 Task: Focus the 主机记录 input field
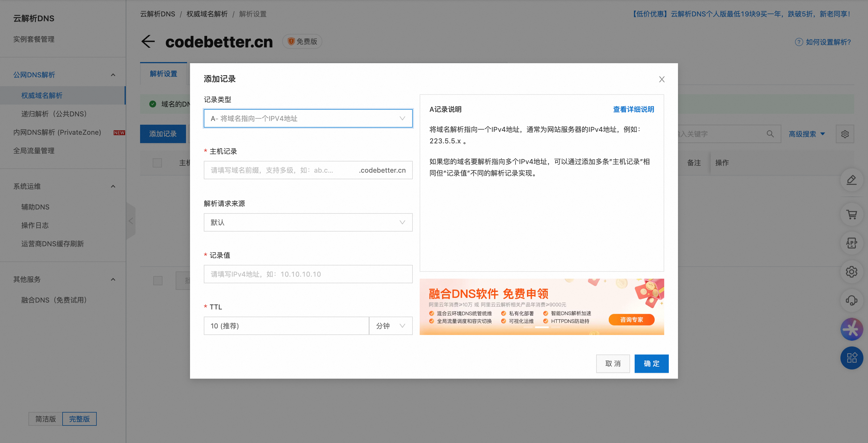(x=308, y=170)
